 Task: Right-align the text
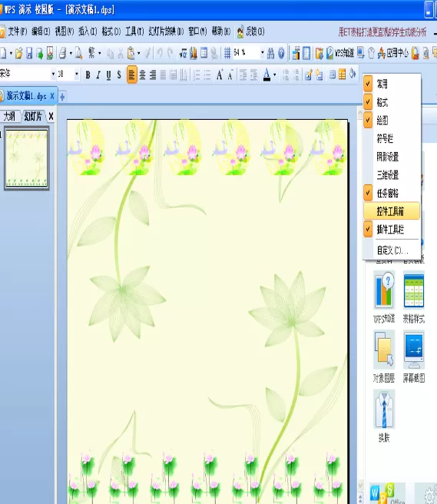153,75
